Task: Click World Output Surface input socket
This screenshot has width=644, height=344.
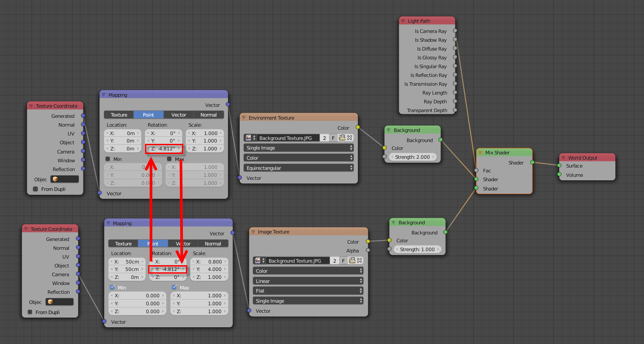Action: point(559,166)
